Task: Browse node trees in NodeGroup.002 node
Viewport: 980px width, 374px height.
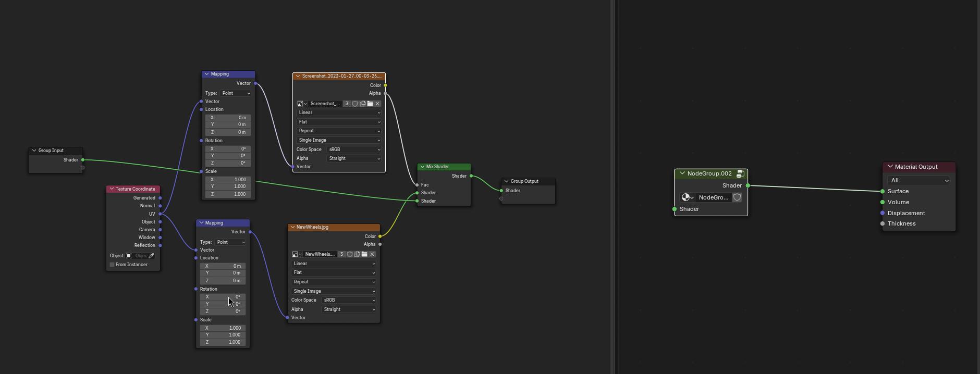Action: [688, 197]
